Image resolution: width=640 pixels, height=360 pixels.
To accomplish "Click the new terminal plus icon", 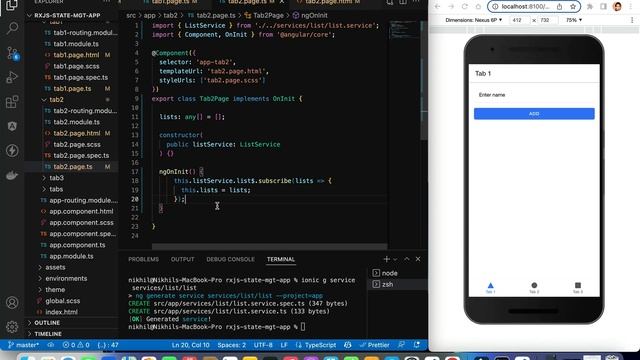I will [x=386, y=259].
